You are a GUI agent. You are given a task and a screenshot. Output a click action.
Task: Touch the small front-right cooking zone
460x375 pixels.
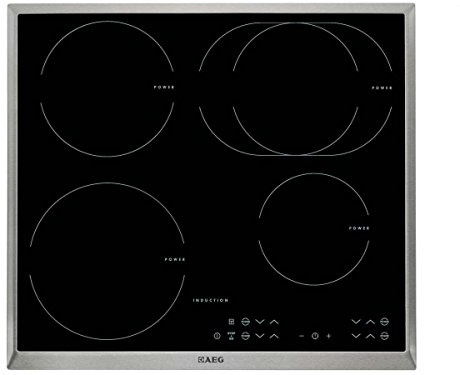(x=314, y=229)
